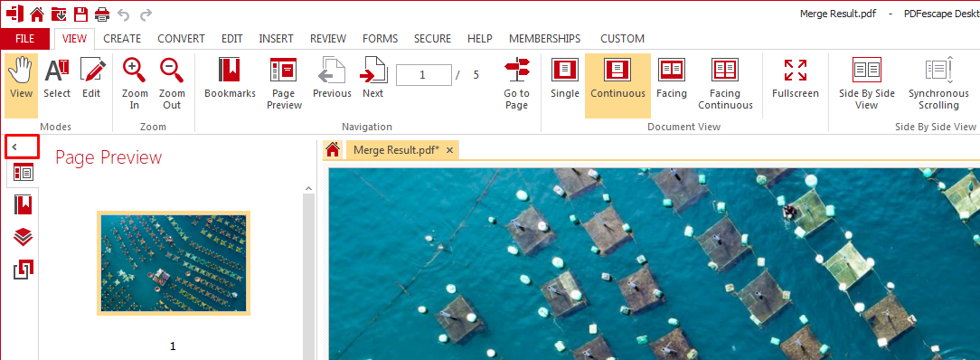Viewport: 980px width, 360px height.
Task: Click the Redo arrow
Action: click(146, 14)
